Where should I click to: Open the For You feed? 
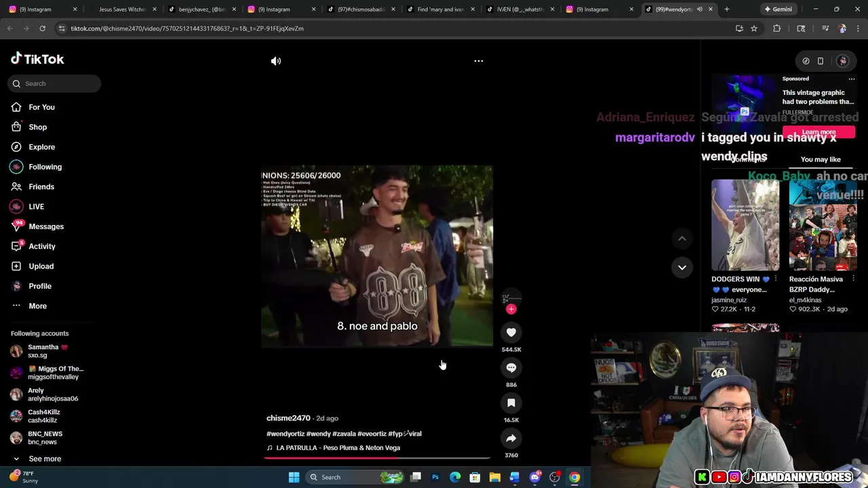41,107
